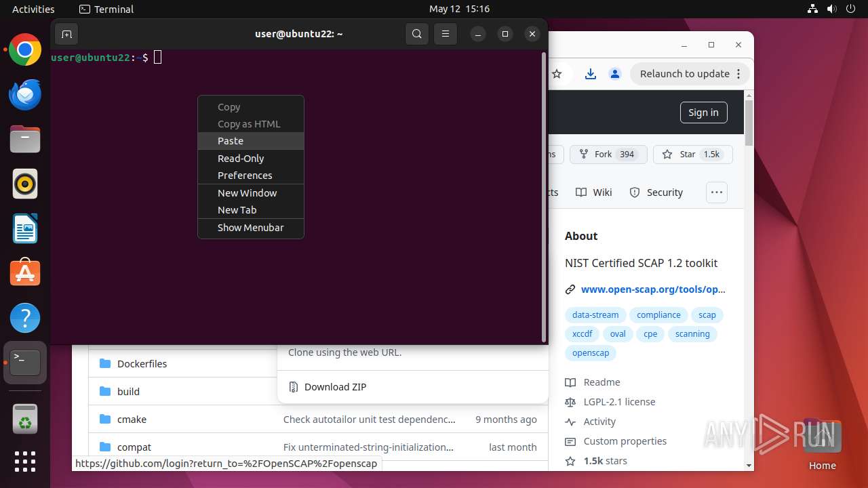Choose New Window in context menu

pyautogui.click(x=251, y=193)
